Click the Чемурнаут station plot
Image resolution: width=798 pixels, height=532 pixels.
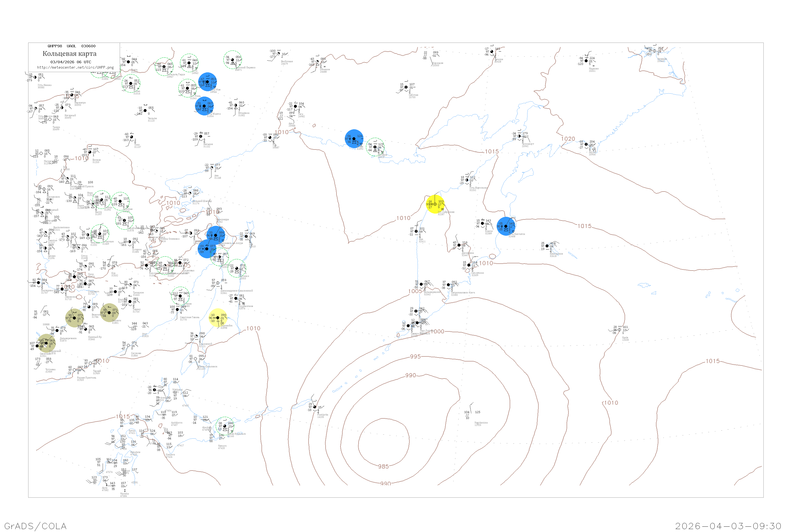[519, 136]
